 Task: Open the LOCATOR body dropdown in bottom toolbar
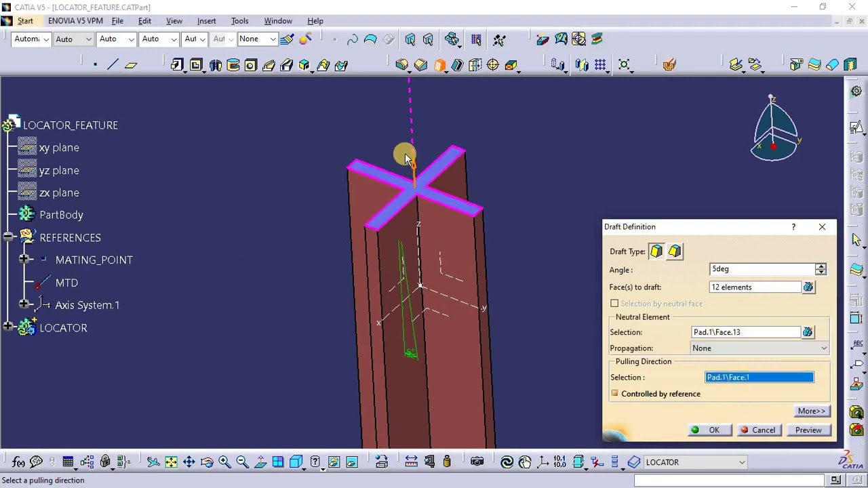tap(695, 462)
